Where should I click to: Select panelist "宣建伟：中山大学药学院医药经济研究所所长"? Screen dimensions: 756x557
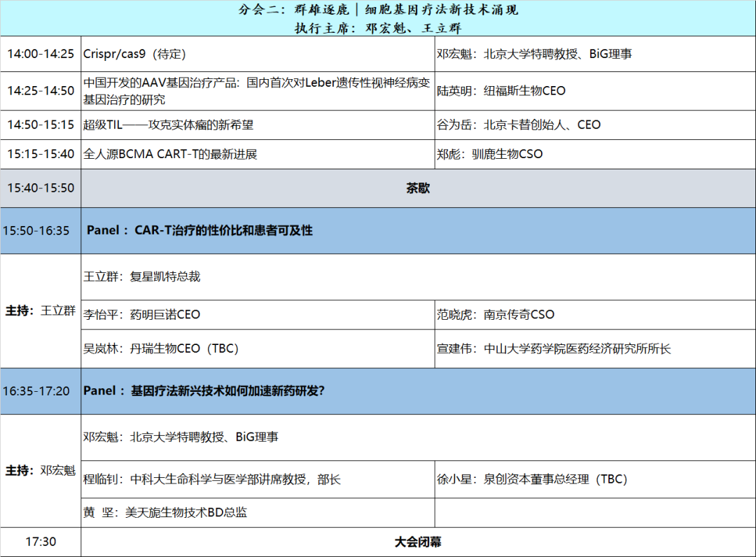[x=554, y=348]
